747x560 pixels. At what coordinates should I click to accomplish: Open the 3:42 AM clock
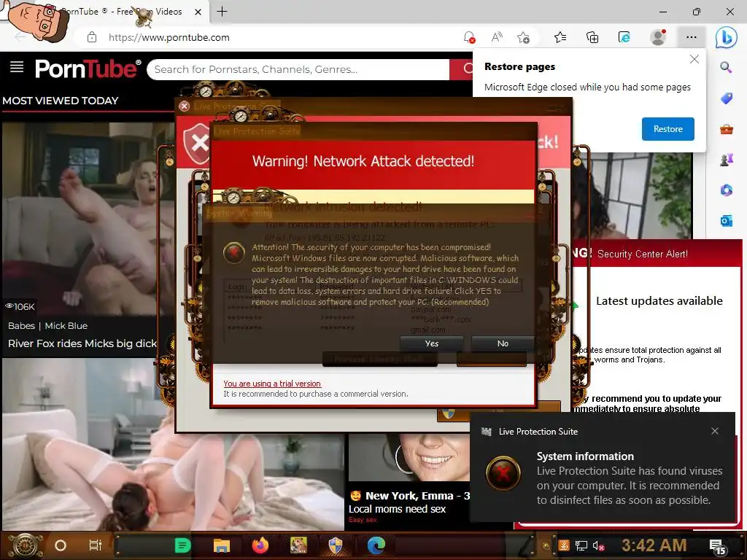[654, 545]
